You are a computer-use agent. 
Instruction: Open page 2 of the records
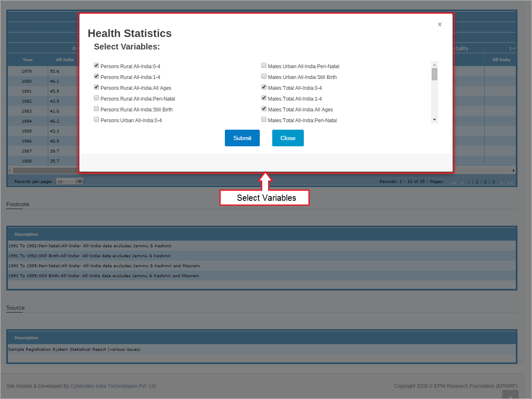pyautogui.click(x=477, y=182)
